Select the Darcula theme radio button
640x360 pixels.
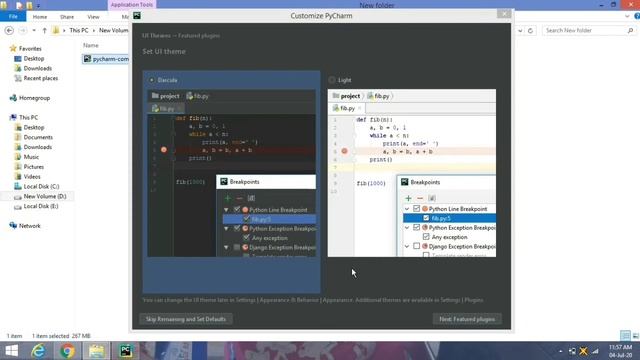[x=151, y=80]
